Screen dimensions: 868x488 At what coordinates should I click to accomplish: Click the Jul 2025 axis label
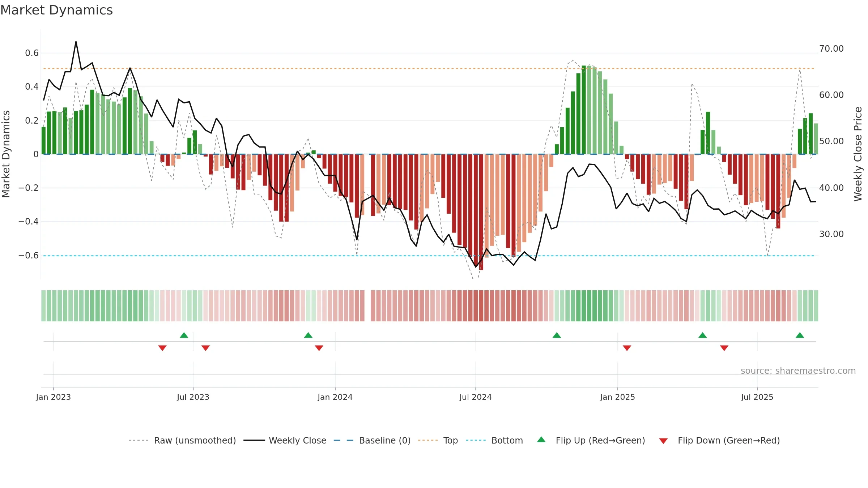click(x=757, y=397)
